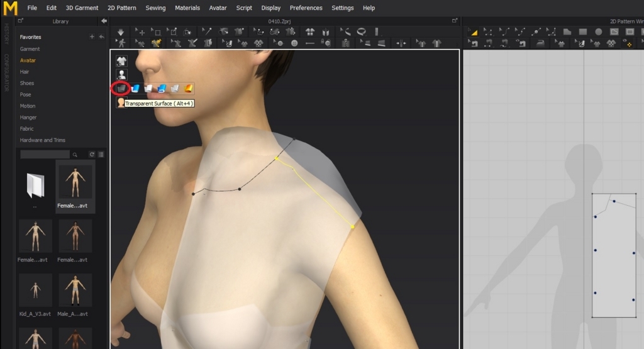Viewport: 644px width, 349px height.
Task: Open the Sewing menu
Action: click(156, 8)
